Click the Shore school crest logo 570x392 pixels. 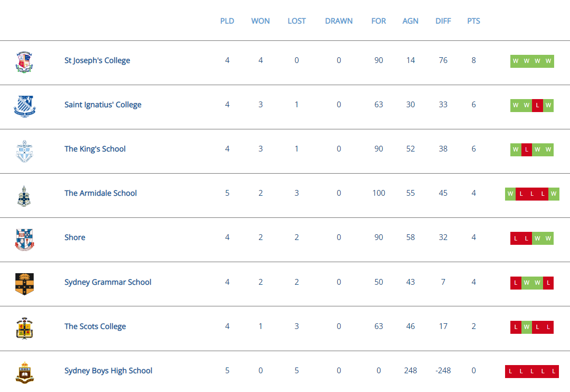25,240
